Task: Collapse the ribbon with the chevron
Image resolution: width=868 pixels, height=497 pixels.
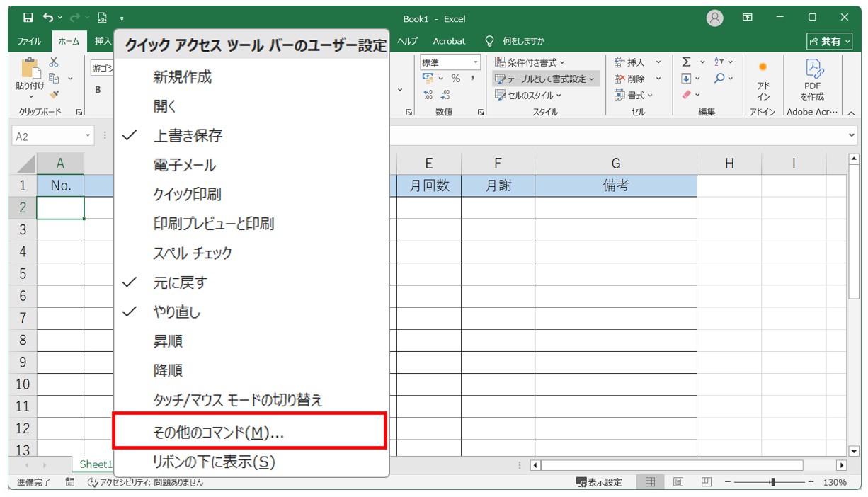Action: pyautogui.click(x=850, y=113)
